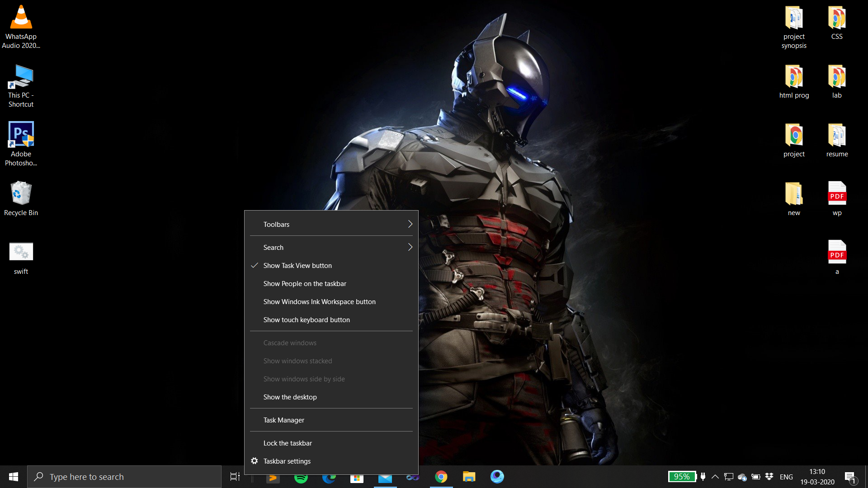The height and width of the screenshot is (488, 868).
Task: Open the Search submenu entry
Action: click(331, 248)
